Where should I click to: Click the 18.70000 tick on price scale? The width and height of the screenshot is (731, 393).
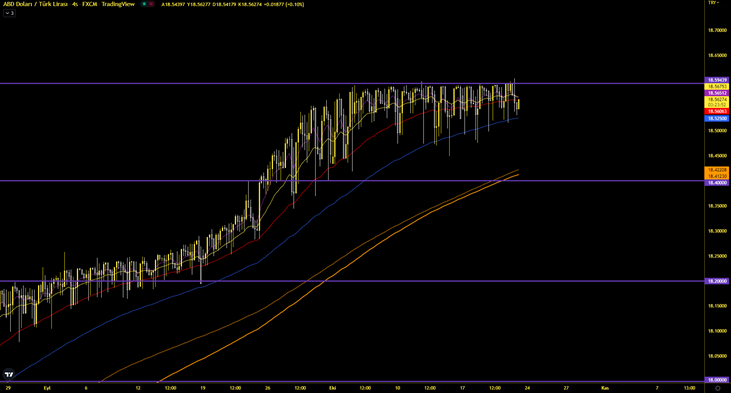pyautogui.click(x=717, y=30)
